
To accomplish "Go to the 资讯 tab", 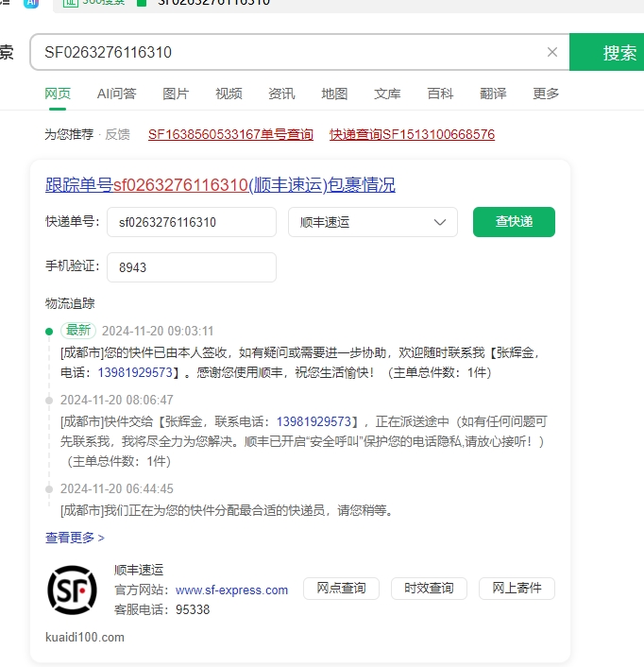I will click(x=281, y=94).
